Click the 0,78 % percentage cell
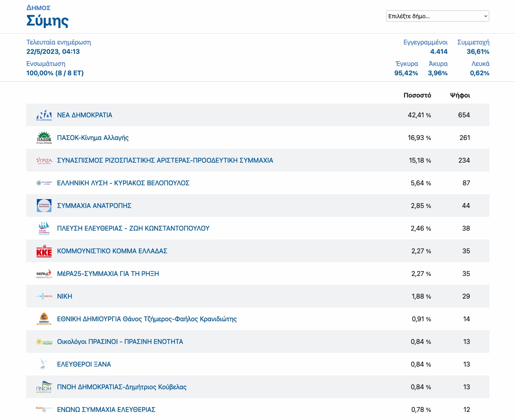515x420 pixels. coord(421,409)
